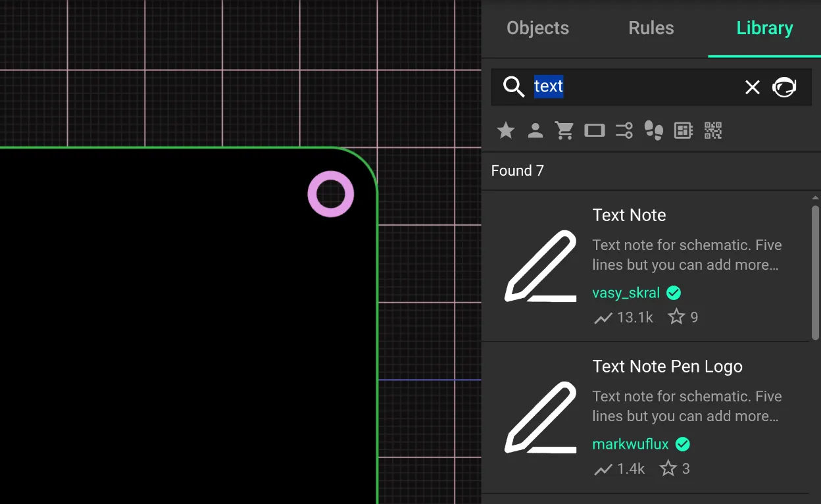
Task: Switch to the Objects tab
Action: tap(537, 28)
